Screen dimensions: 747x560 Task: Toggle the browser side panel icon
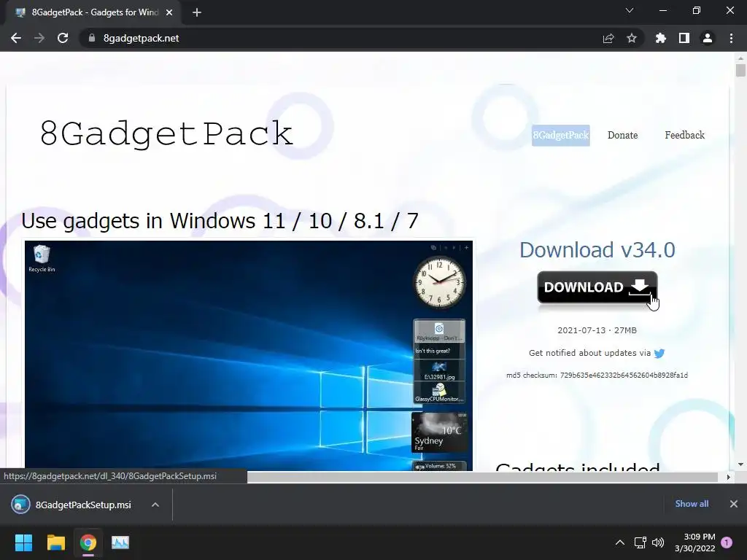pyautogui.click(x=684, y=38)
